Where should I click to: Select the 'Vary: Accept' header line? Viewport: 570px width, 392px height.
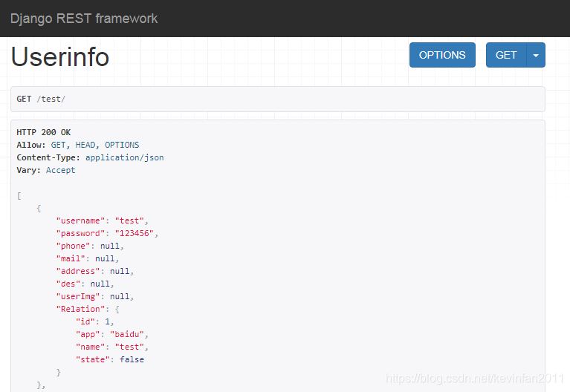pyautogui.click(x=46, y=170)
